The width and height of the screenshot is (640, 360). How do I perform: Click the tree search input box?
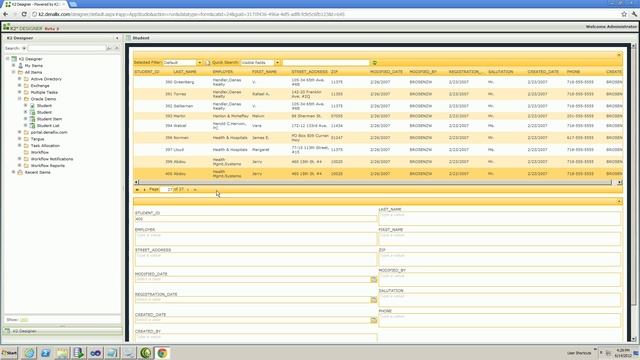[67, 48]
